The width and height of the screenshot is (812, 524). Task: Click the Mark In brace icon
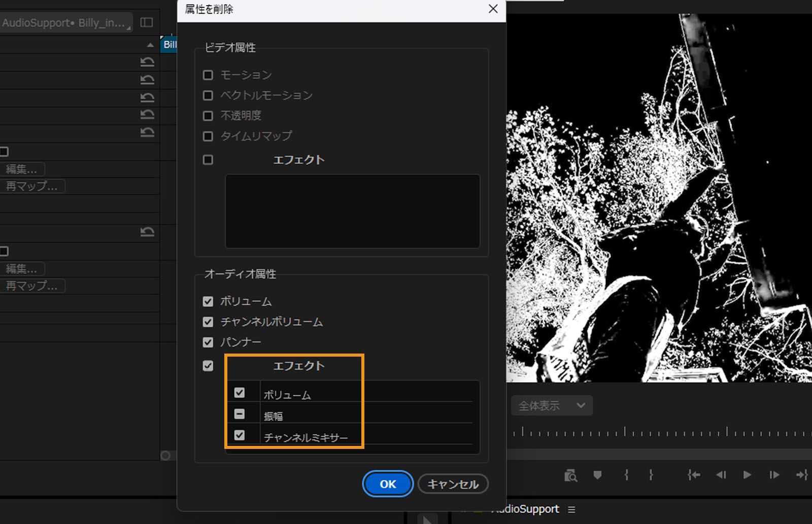[627, 475]
